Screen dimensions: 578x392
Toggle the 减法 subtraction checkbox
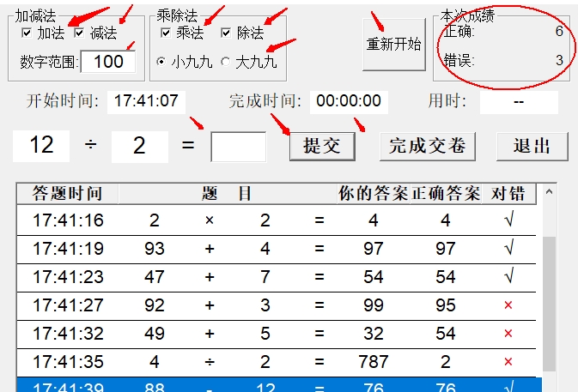[x=79, y=33]
